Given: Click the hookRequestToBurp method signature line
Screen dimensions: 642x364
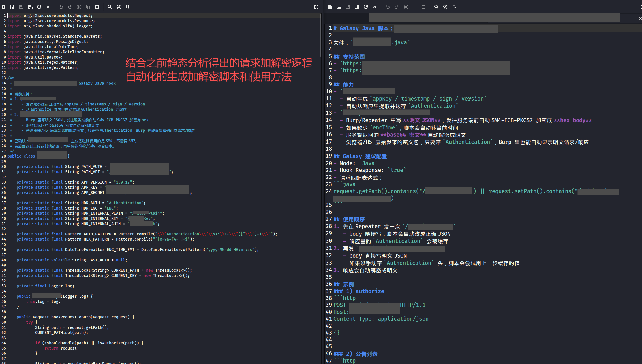Looking at the screenshot, I should (x=76, y=317).
